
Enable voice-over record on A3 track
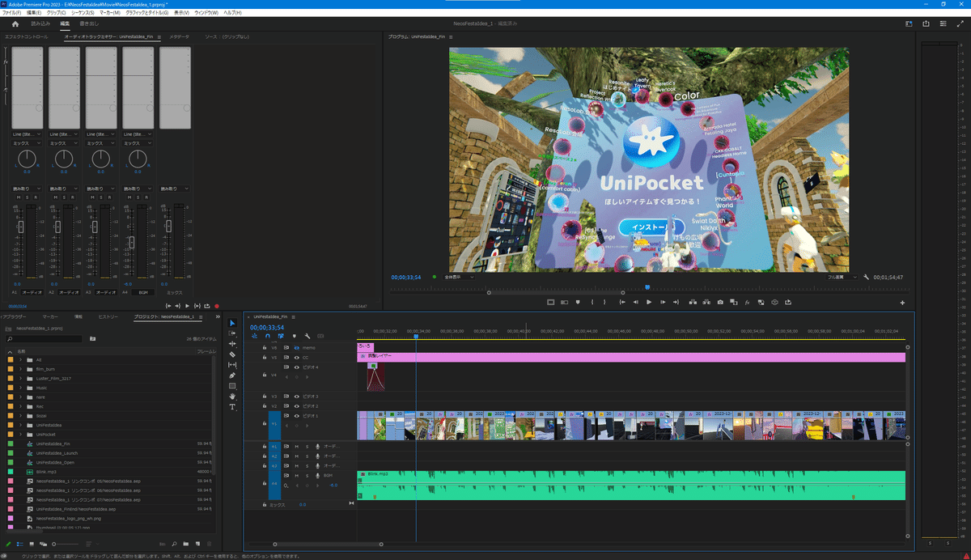317,466
